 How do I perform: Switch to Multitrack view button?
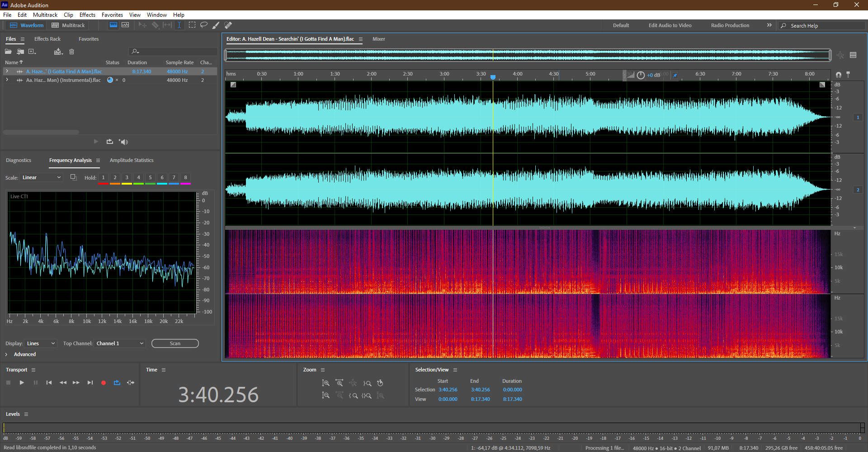coord(68,25)
